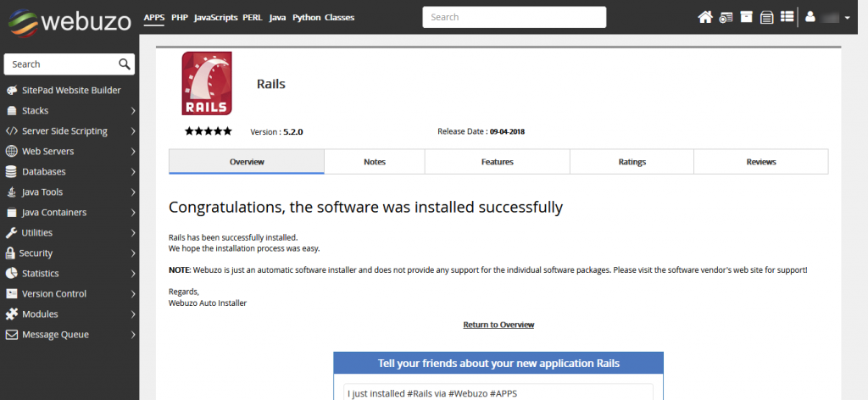Open the Reviews tab
The width and height of the screenshot is (868, 400).
pyautogui.click(x=760, y=162)
